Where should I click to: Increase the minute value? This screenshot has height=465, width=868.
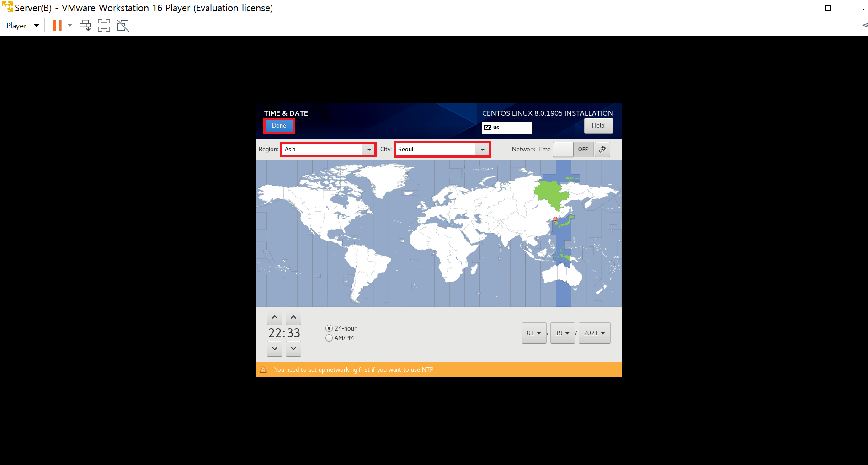pos(293,317)
